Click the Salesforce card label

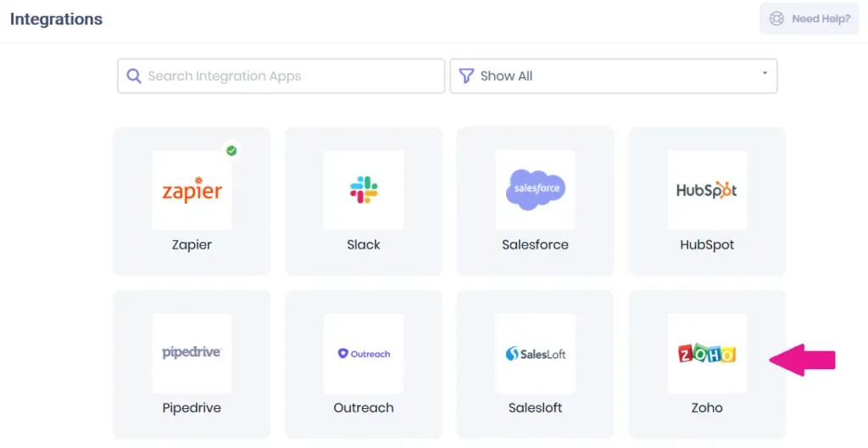click(536, 244)
